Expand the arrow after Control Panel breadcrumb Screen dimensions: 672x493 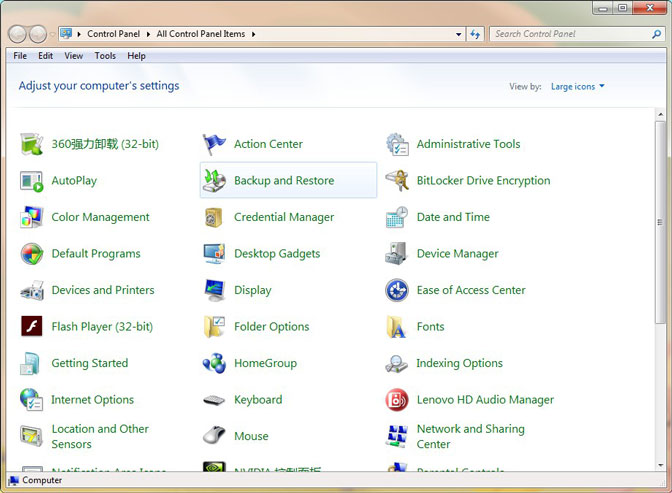[148, 34]
